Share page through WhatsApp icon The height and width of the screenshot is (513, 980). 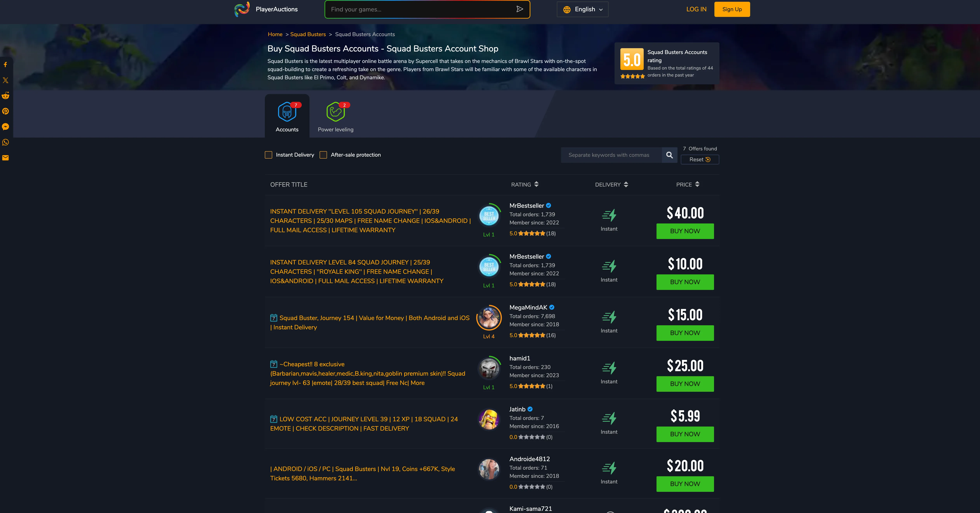pos(5,142)
